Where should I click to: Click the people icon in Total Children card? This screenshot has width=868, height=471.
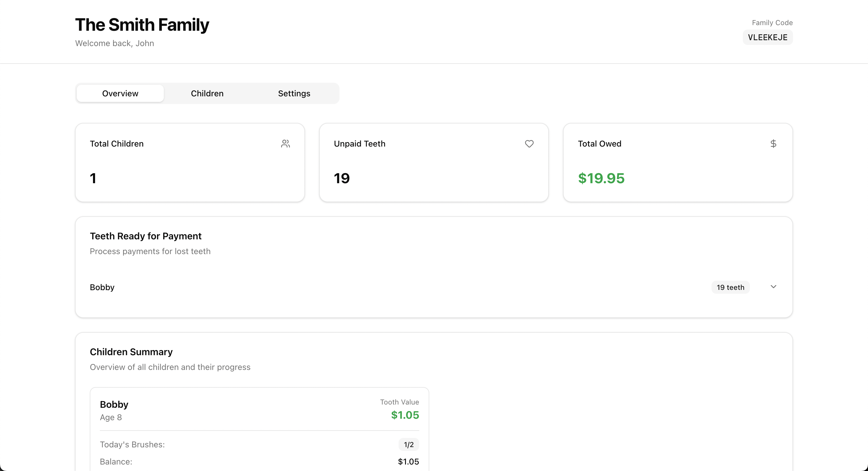(x=285, y=144)
